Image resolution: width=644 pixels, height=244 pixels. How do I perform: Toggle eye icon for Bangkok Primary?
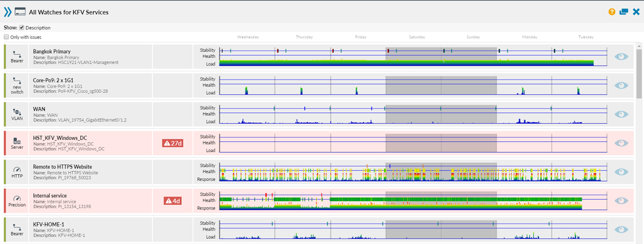click(621, 56)
